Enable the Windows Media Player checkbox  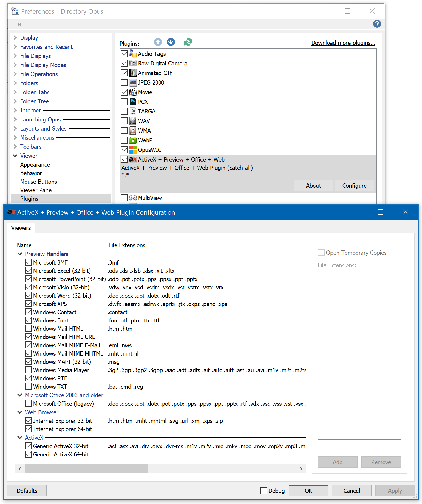[x=29, y=370]
